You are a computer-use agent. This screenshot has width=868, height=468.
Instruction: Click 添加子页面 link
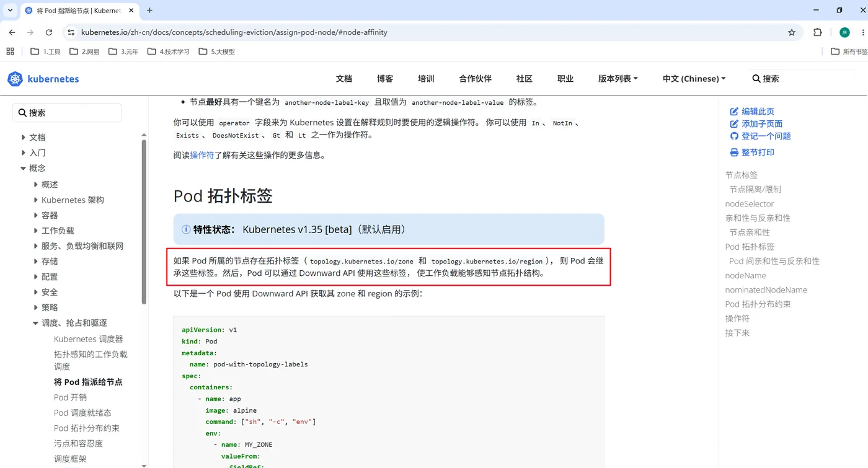[x=756, y=124]
